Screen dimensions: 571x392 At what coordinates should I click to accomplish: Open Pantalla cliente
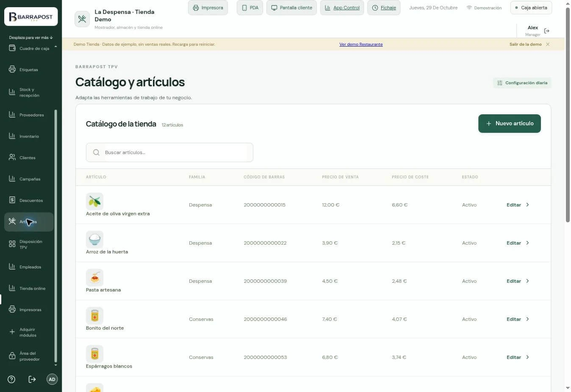(x=291, y=8)
